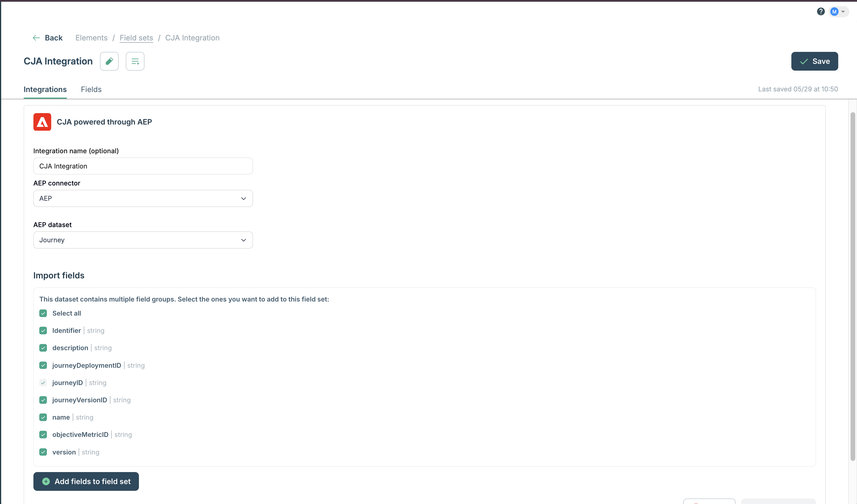Switch to the Fields tab
Viewport: 857px width, 504px height.
pyautogui.click(x=91, y=89)
